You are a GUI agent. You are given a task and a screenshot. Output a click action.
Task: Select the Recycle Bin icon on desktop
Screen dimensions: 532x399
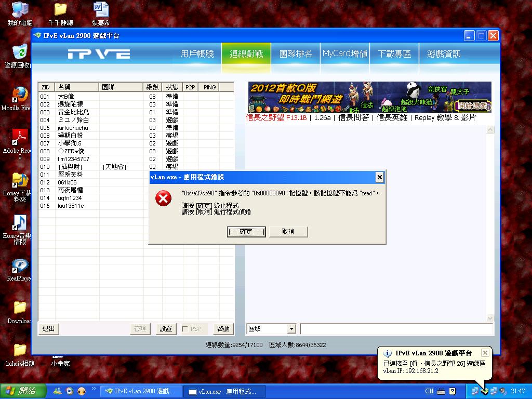click(20, 56)
